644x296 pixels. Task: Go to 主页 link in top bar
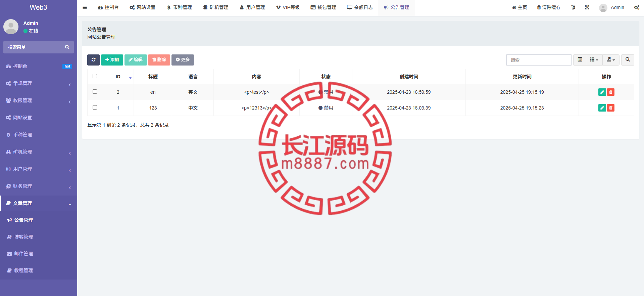[x=519, y=7]
